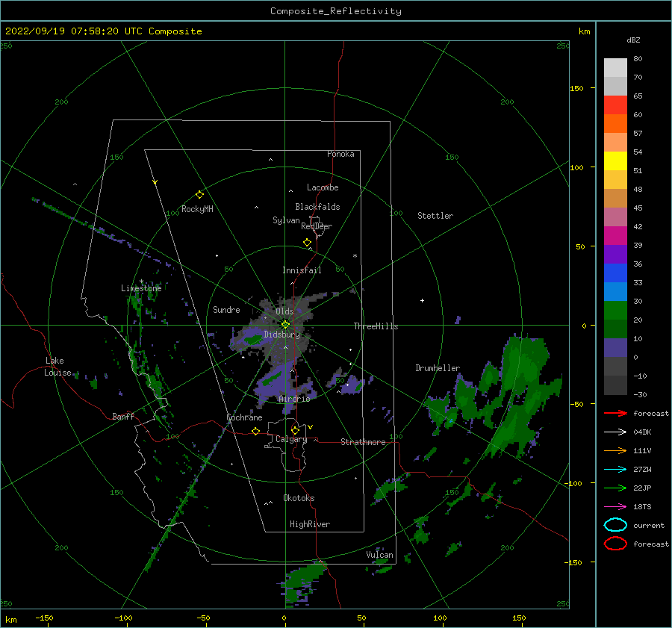Image resolution: width=672 pixels, height=628 pixels.
Task: Click the red forecast ellipse symbol
Action: click(x=615, y=544)
